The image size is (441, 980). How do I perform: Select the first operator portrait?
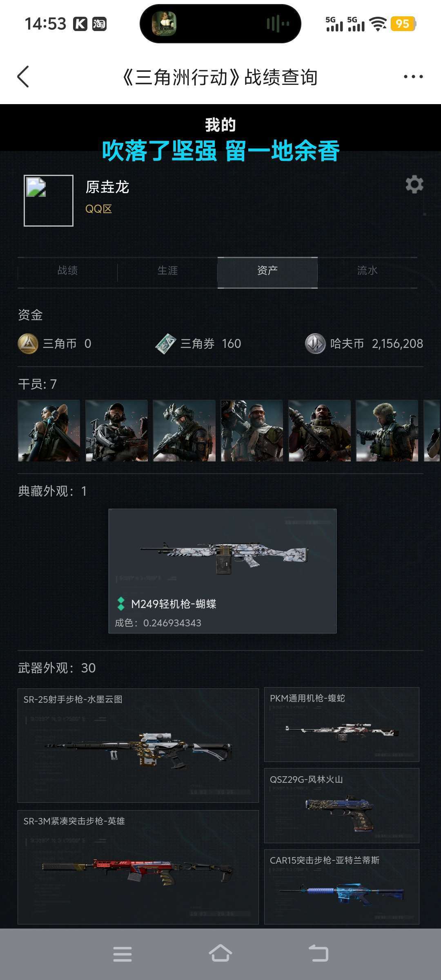(x=49, y=431)
